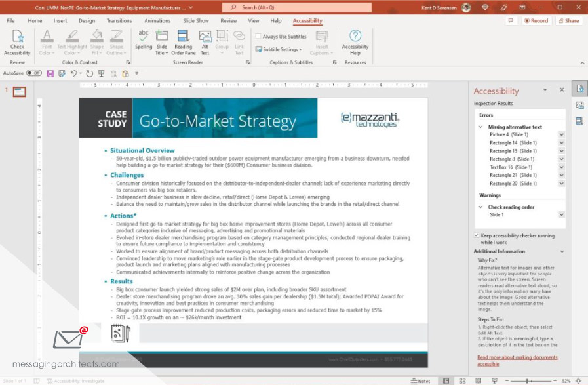The width and height of the screenshot is (588, 385).
Task: Switch to Slide Sorter view in status bar
Action: coord(462,380)
